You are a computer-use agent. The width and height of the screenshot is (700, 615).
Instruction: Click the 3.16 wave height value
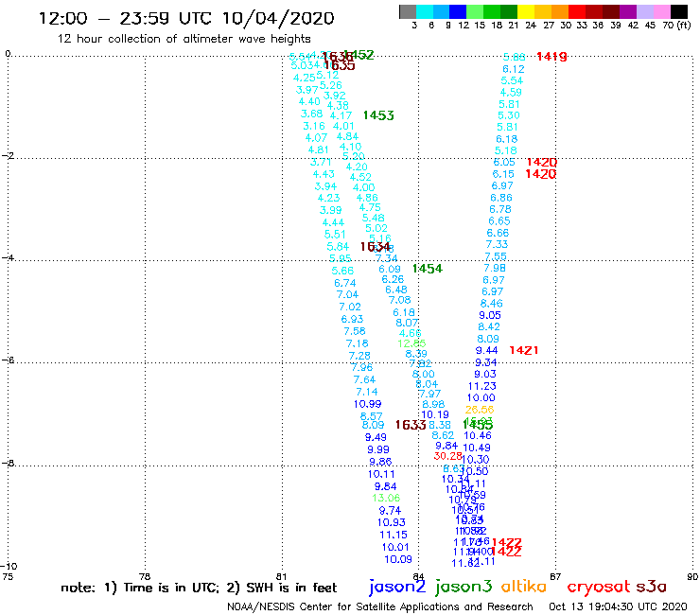point(314,126)
